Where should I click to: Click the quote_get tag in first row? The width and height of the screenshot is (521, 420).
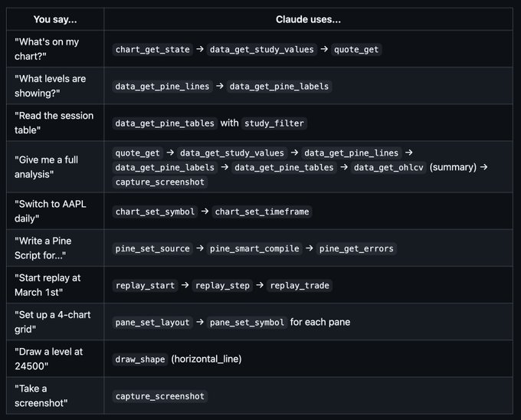(x=356, y=50)
